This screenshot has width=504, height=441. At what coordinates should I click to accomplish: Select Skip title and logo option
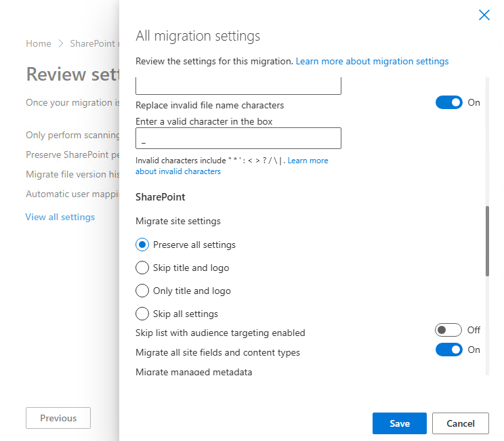coord(142,268)
